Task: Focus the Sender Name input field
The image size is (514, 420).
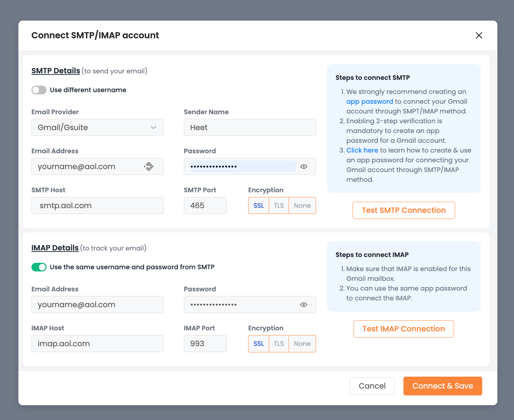Action: click(x=250, y=128)
